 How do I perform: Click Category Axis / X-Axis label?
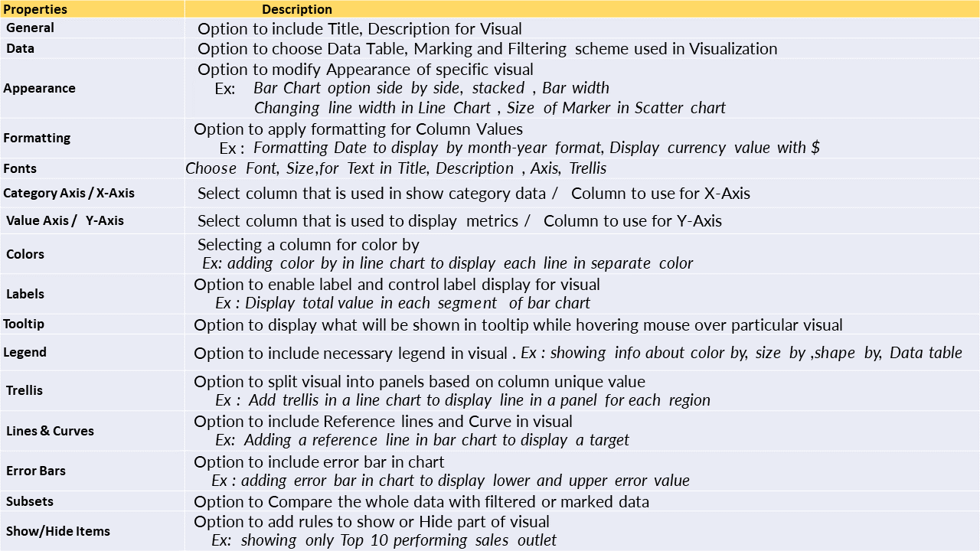tap(69, 193)
